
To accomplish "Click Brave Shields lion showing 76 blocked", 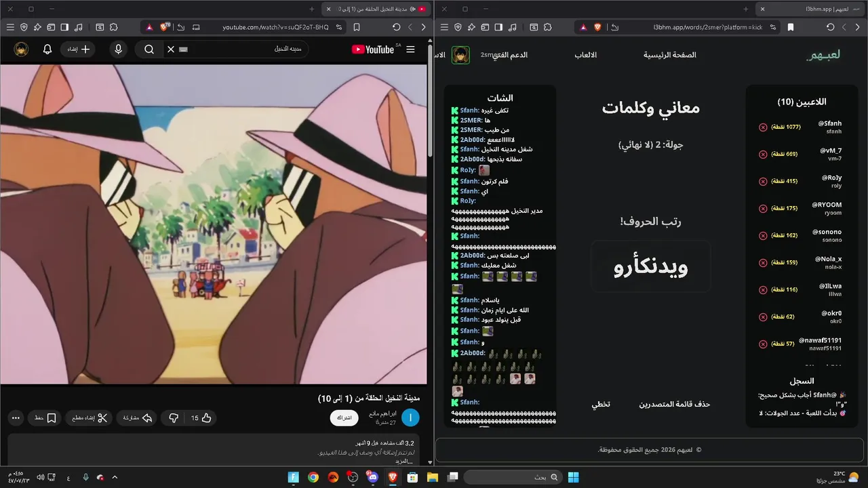I will pos(165,27).
